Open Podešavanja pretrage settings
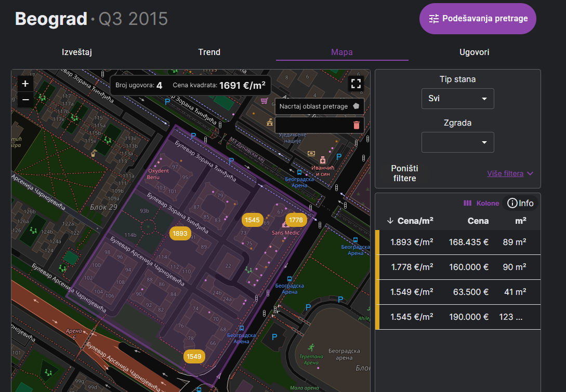This screenshot has width=566, height=392. click(x=478, y=19)
